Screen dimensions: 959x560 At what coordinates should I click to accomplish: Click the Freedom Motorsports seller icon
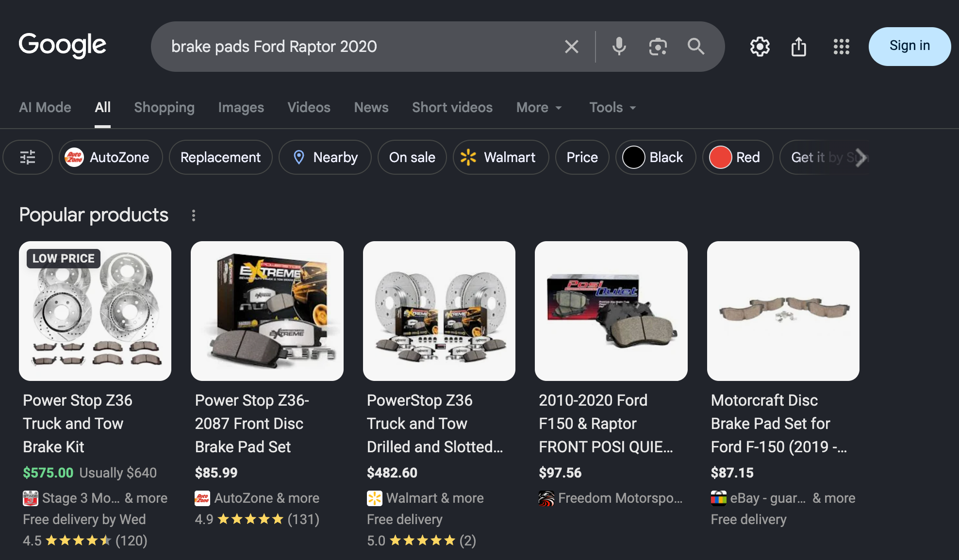(546, 498)
